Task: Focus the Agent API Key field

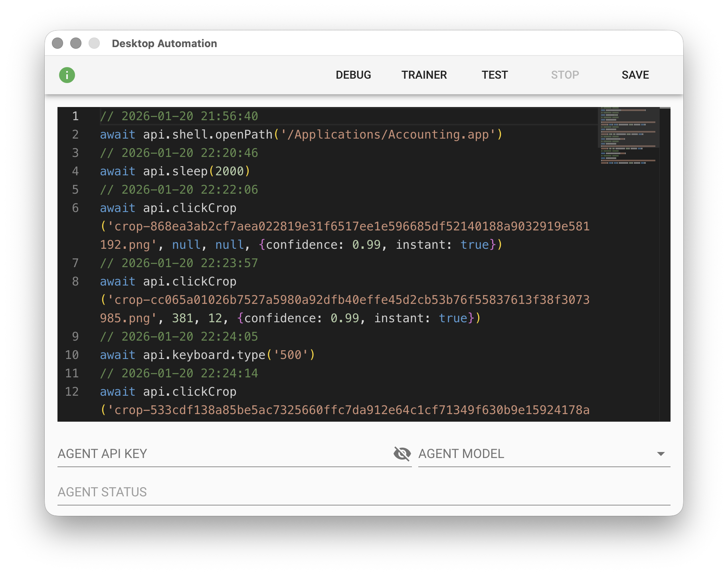Action: 224,454
